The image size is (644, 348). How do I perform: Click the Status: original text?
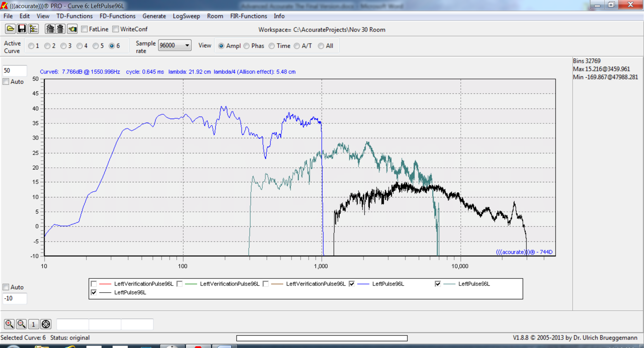click(x=70, y=338)
